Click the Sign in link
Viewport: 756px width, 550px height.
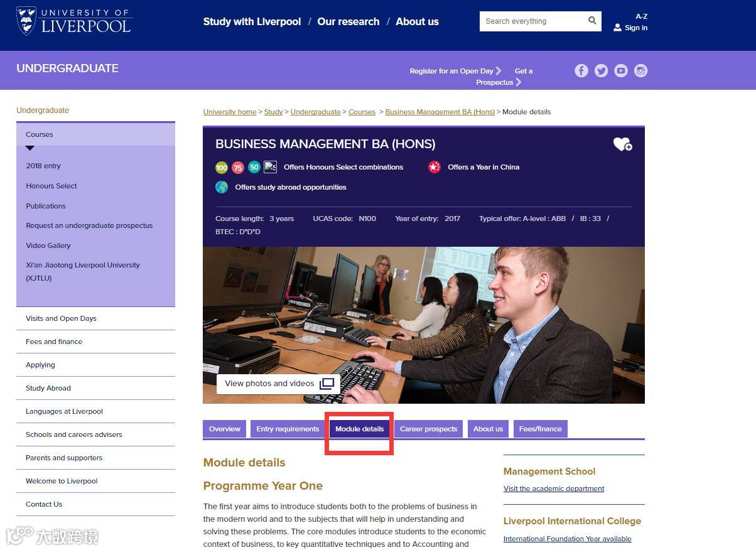pyautogui.click(x=635, y=28)
